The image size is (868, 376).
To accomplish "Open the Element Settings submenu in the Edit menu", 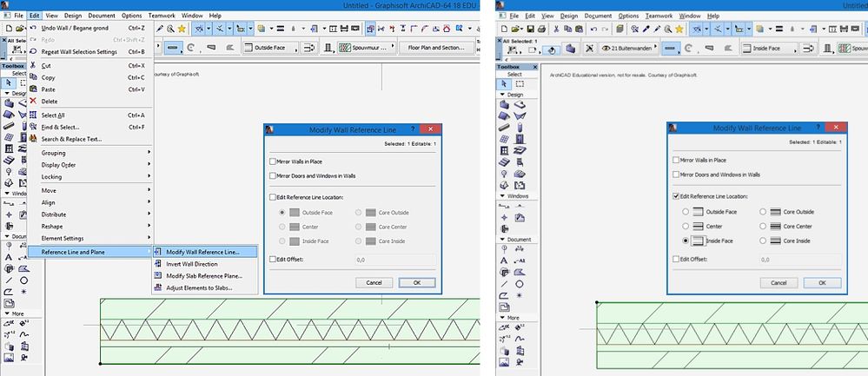I will pyautogui.click(x=90, y=238).
